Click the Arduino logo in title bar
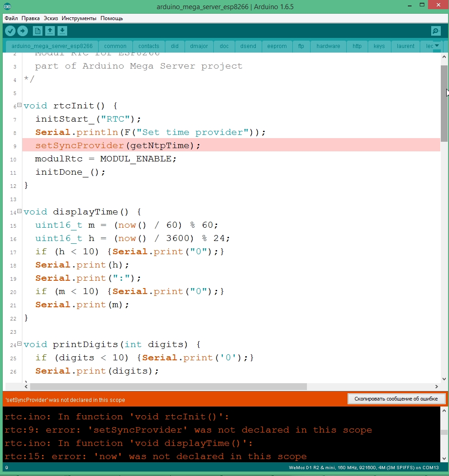This screenshot has width=449, height=476. tap(7, 6)
